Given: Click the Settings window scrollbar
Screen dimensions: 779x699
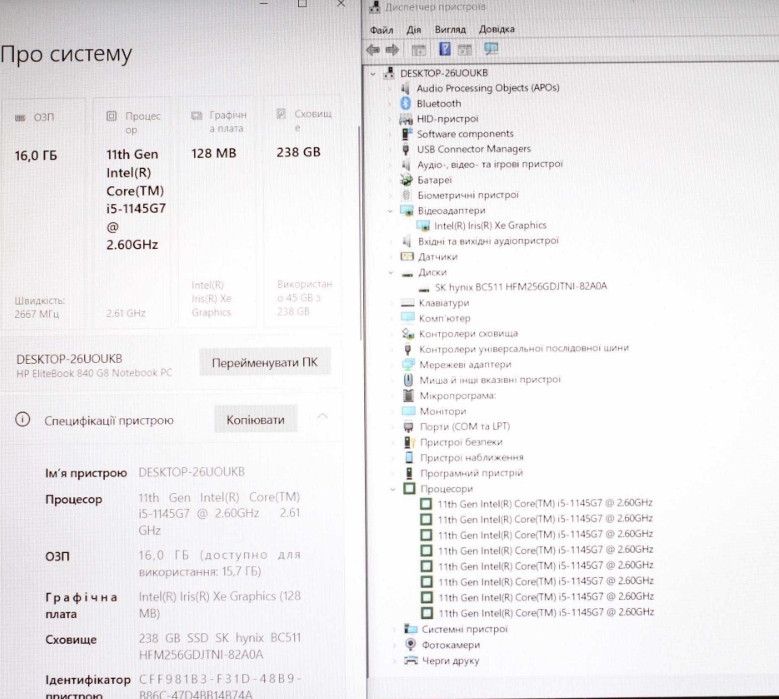Looking at the screenshot, I should [x=359, y=233].
